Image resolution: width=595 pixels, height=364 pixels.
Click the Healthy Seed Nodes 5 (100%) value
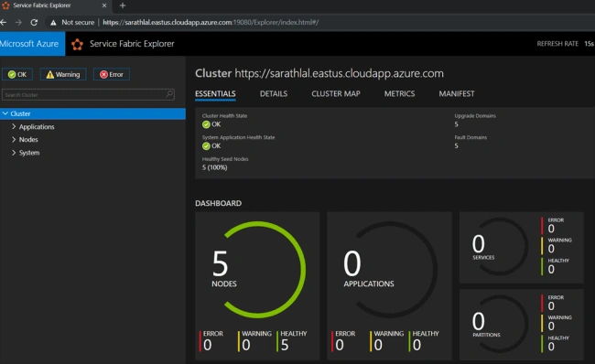pos(215,167)
